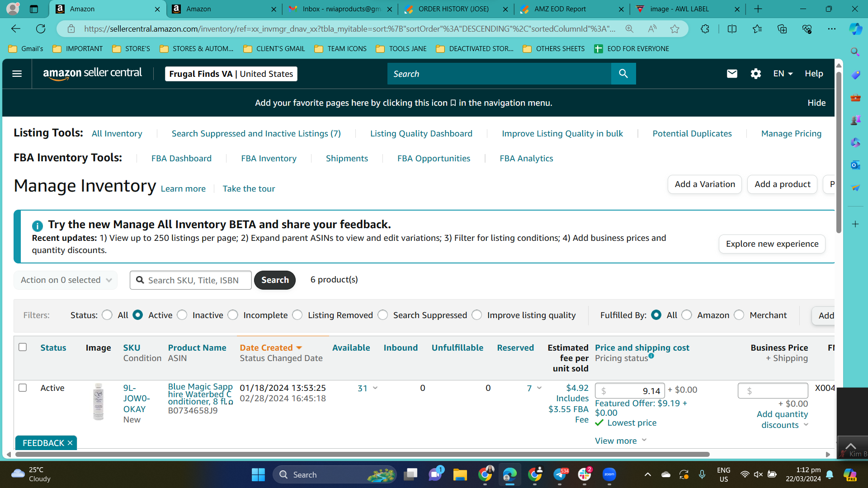Open the Action on 0 selected dropdown

66,280
